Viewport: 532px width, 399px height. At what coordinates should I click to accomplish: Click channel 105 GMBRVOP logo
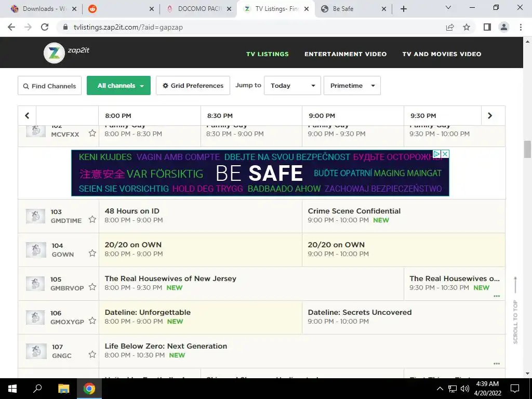[36, 284]
